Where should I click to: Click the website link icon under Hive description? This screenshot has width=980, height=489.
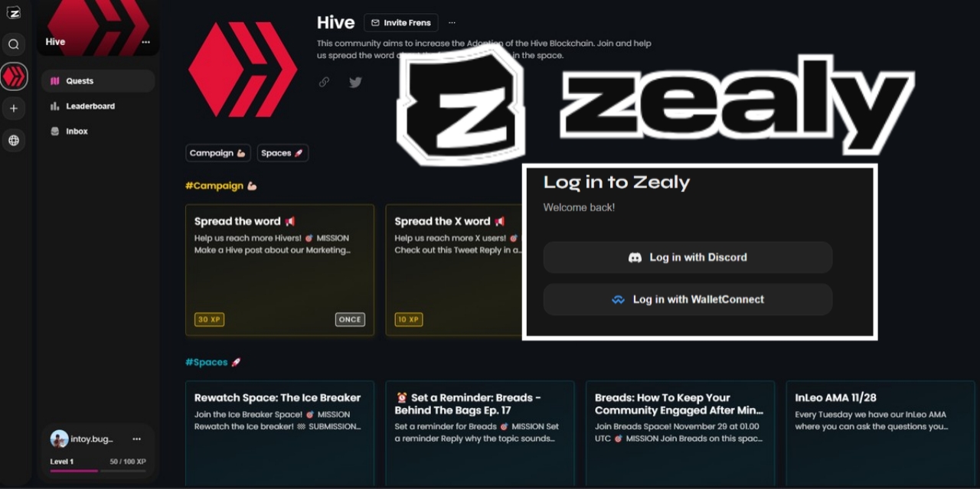click(324, 82)
